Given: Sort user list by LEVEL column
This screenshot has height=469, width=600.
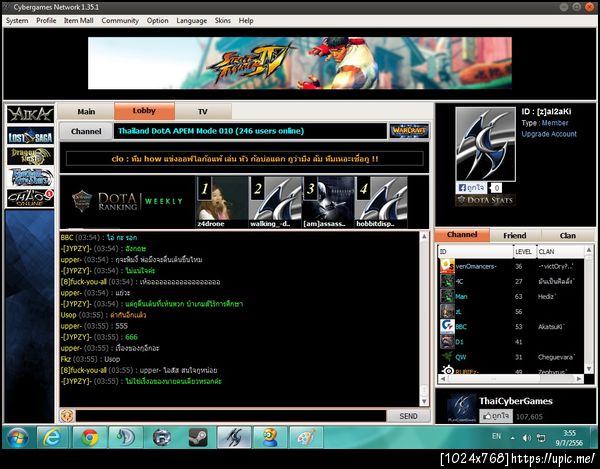Looking at the screenshot, I should tap(524, 251).
